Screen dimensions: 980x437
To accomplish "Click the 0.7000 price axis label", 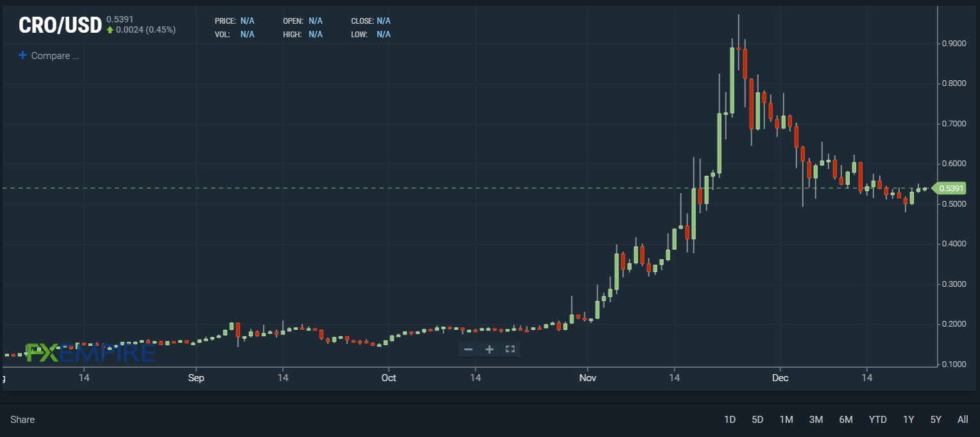I will click(x=953, y=124).
